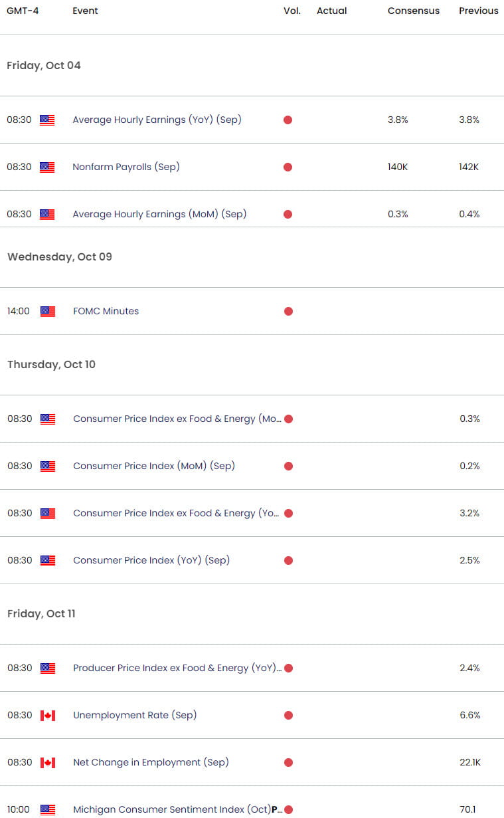This screenshot has height=818, width=504.
Task: Select the US flag for FOMC Minutes
Action: tap(47, 311)
